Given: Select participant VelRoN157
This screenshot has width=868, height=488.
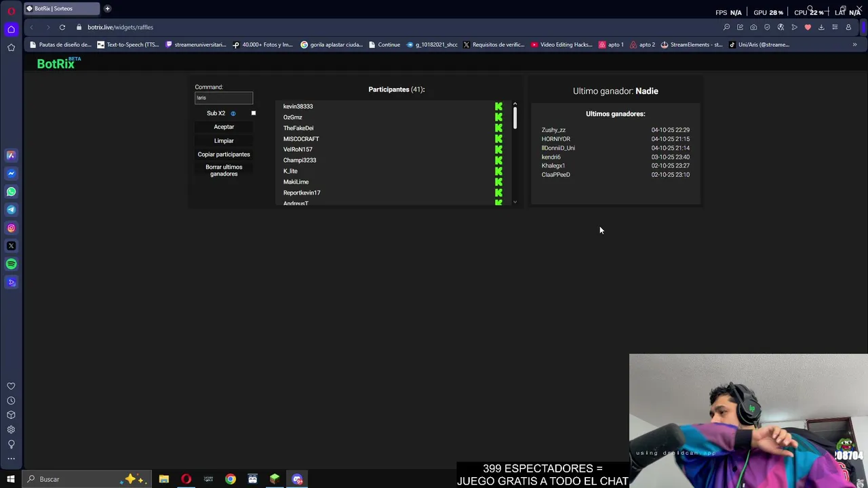Looking at the screenshot, I should [298, 150].
